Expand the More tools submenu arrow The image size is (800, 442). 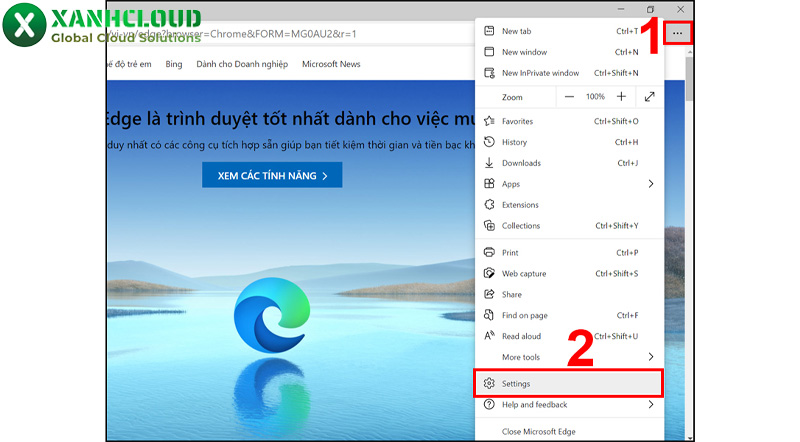pyautogui.click(x=651, y=357)
